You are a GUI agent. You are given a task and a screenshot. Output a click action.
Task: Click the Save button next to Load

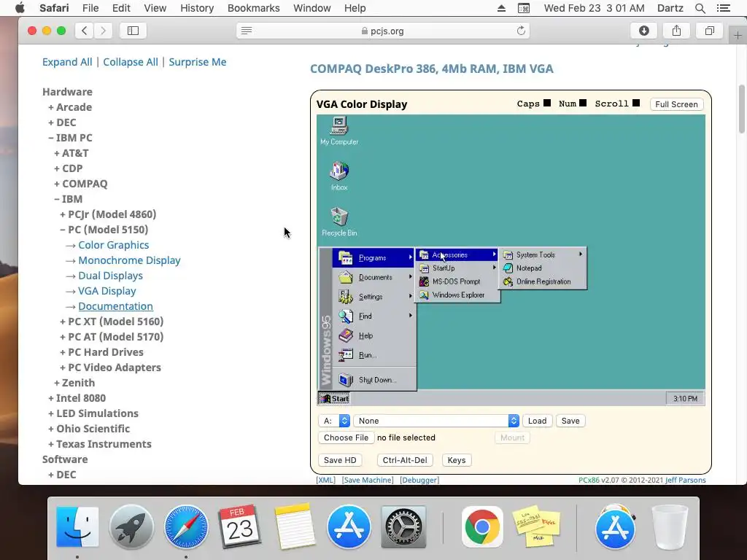[x=570, y=421]
